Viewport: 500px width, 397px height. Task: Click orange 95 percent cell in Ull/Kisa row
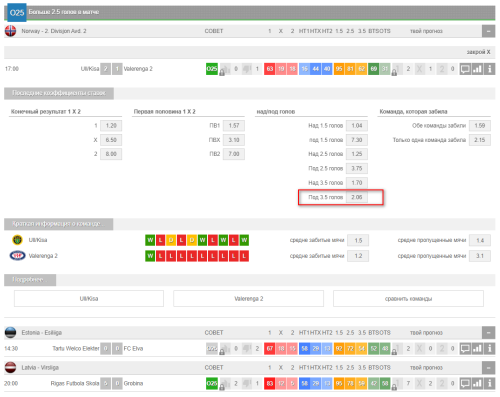(x=339, y=69)
